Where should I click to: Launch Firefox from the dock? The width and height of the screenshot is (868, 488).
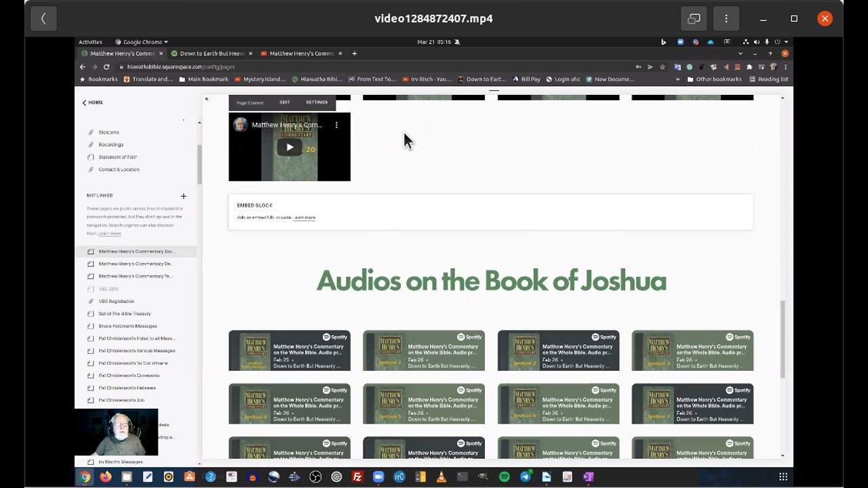tap(105, 477)
